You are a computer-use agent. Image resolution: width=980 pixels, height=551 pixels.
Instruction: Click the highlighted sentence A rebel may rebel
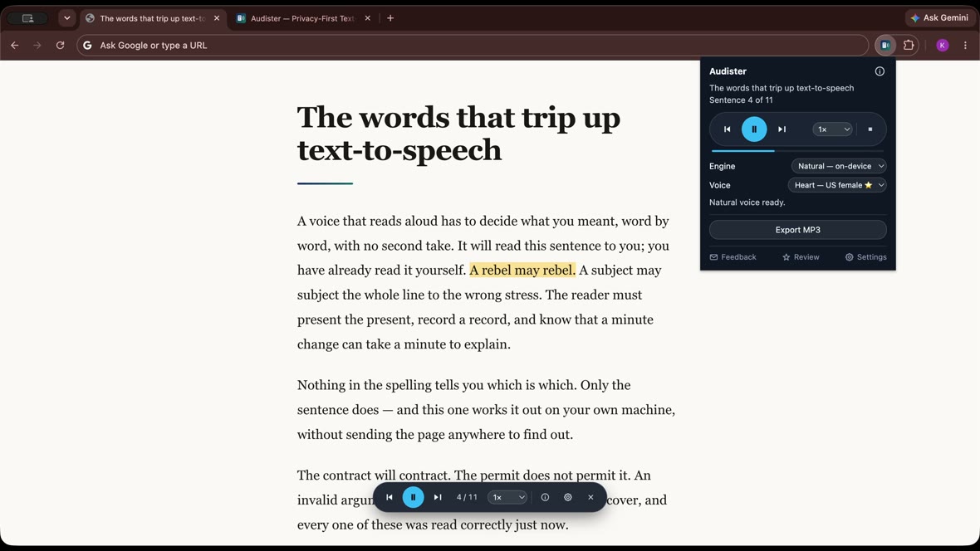(x=522, y=270)
